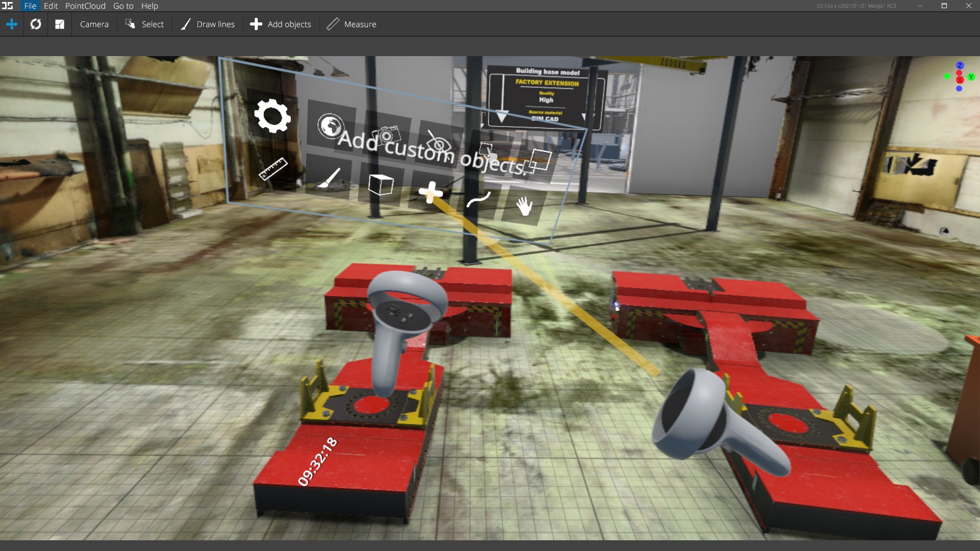Select the ruler measurement icon in VR panel
980x551 pixels.
pyautogui.click(x=274, y=170)
